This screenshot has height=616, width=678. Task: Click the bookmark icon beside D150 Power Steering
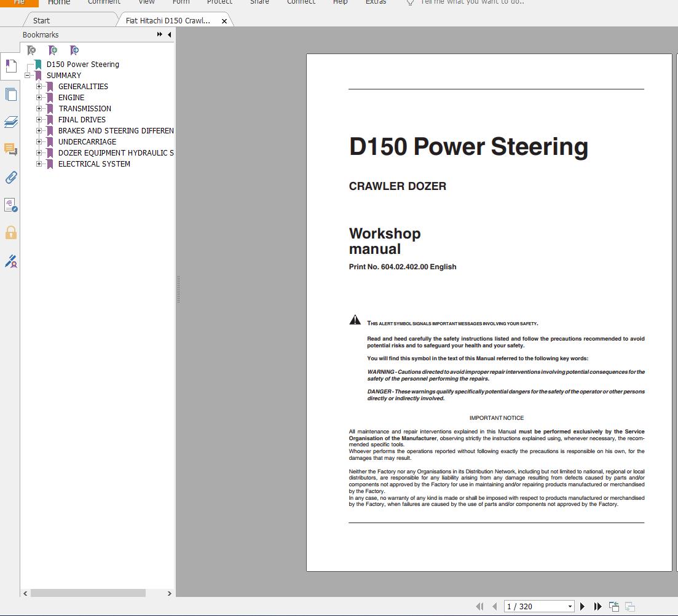38,65
